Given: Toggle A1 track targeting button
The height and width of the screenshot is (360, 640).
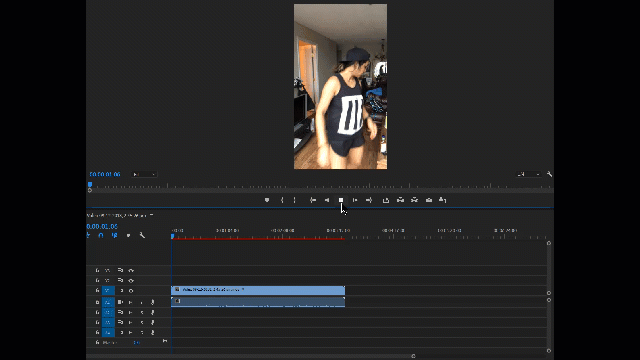Looking at the screenshot, I should (108, 302).
